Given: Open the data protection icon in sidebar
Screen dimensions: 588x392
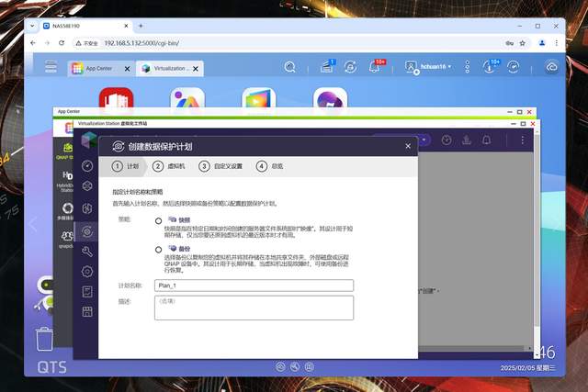Looking at the screenshot, I should click(x=87, y=231).
